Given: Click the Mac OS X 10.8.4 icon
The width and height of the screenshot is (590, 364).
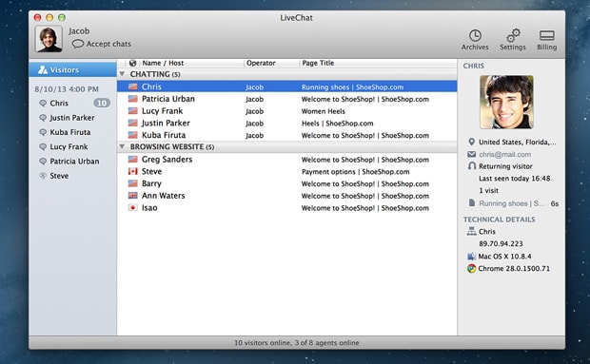Looking at the screenshot, I should [x=471, y=257].
